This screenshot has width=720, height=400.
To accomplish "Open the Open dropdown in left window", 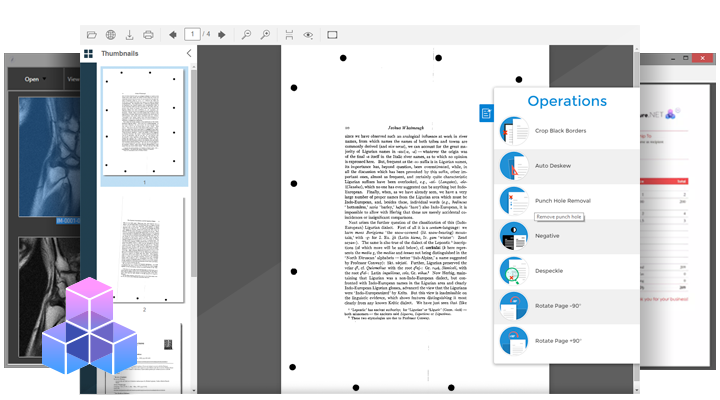I will [x=35, y=79].
